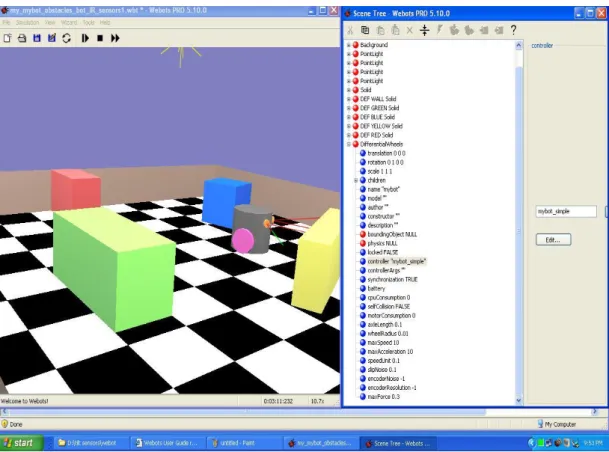This screenshot has height=452, width=609.
Task: Switch to the my_mybot_obstacles taskbar item
Action: pyautogui.click(x=320, y=443)
